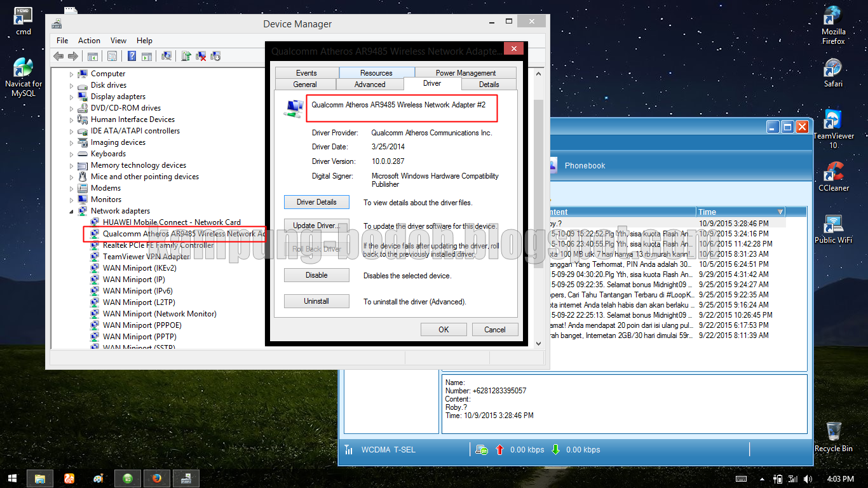This screenshot has width=868, height=488.
Task: Open the Help menu in Device Manager
Action: click(x=144, y=41)
